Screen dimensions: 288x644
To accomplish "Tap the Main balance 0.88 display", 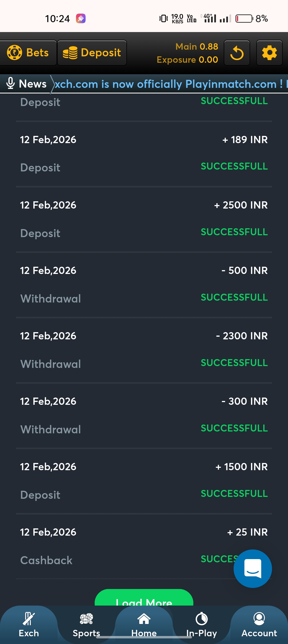I will point(197,47).
